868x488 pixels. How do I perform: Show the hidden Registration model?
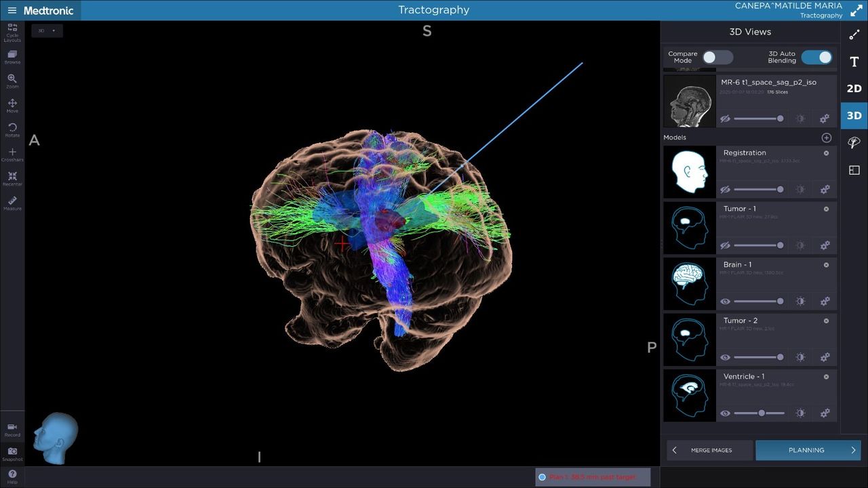[725, 190]
